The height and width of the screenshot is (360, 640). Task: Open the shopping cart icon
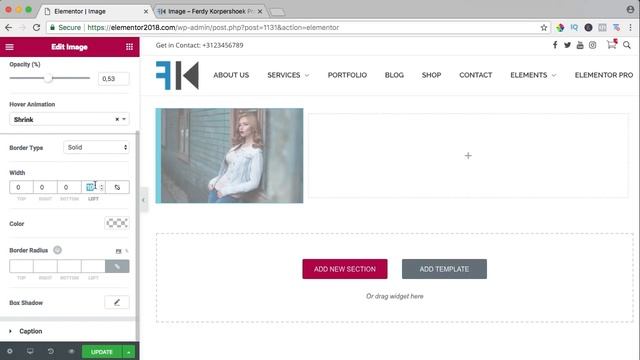(611, 44)
